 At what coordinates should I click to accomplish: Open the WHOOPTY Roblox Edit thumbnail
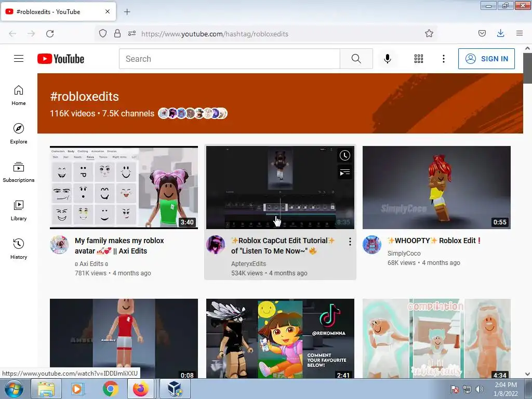click(436, 188)
